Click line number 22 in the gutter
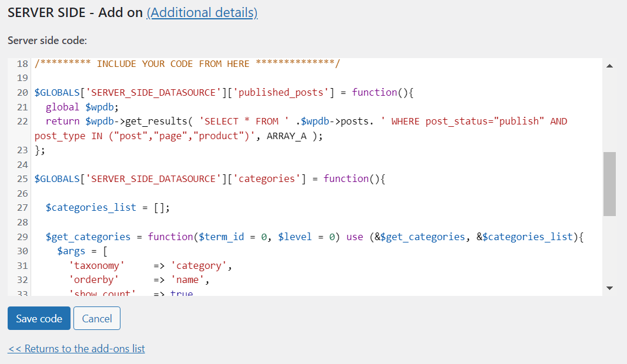The image size is (627, 364). pyautogui.click(x=22, y=121)
